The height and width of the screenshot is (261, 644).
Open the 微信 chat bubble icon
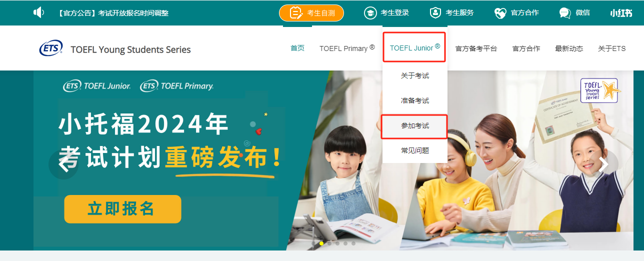565,13
